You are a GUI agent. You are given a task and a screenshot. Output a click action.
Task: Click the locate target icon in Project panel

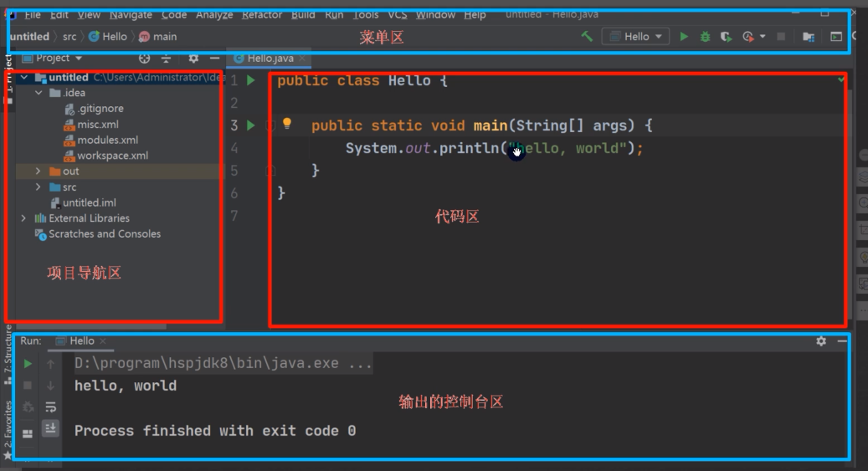coord(145,58)
